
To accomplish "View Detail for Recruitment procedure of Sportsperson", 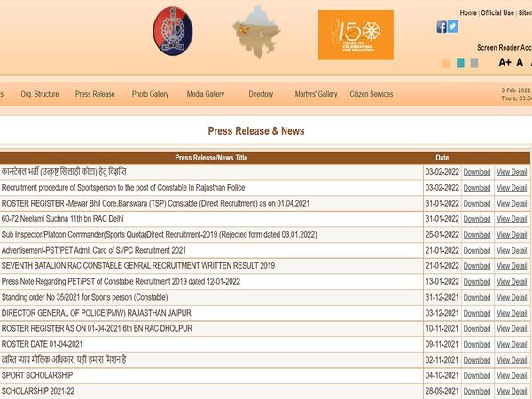I will point(512,188).
